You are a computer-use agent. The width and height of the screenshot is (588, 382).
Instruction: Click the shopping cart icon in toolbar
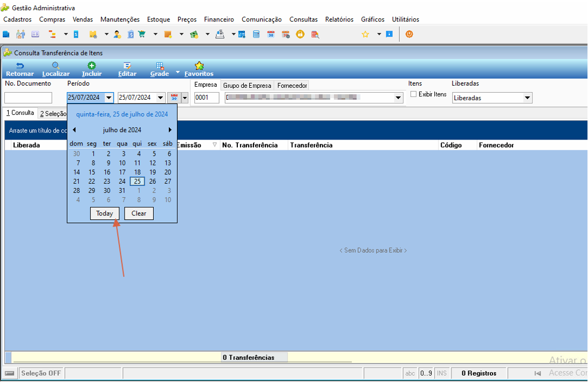point(142,34)
